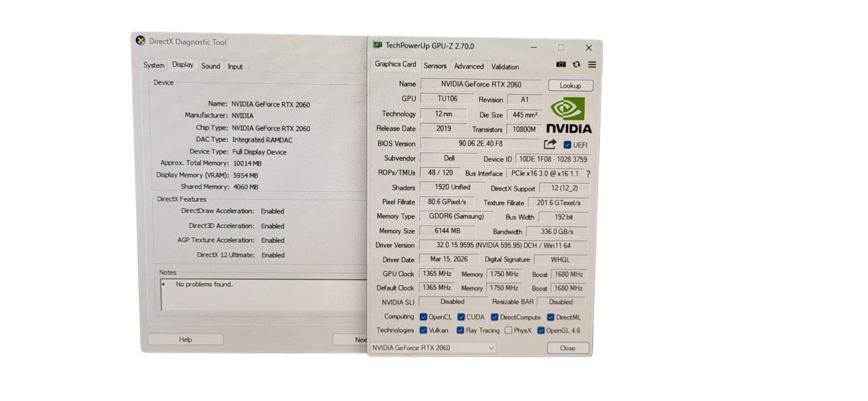Click the DirectX Diagnostic Tool title icon
868x401 pixels.
(140, 41)
